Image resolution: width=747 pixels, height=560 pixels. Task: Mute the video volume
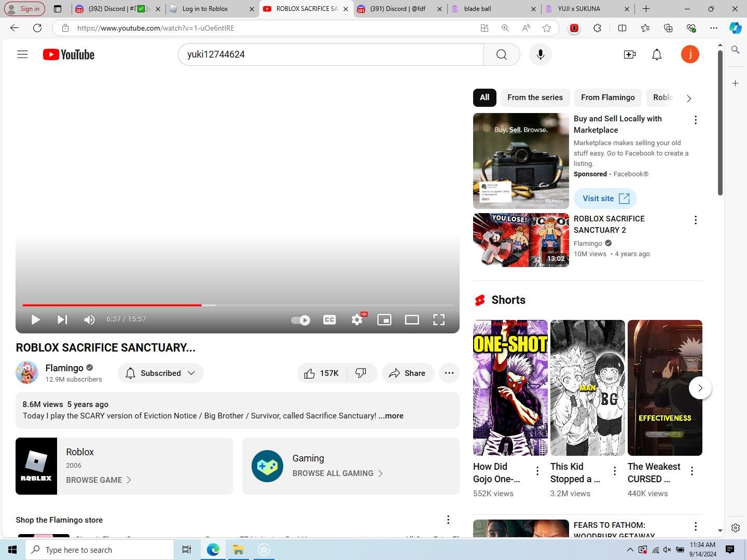click(89, 319)
